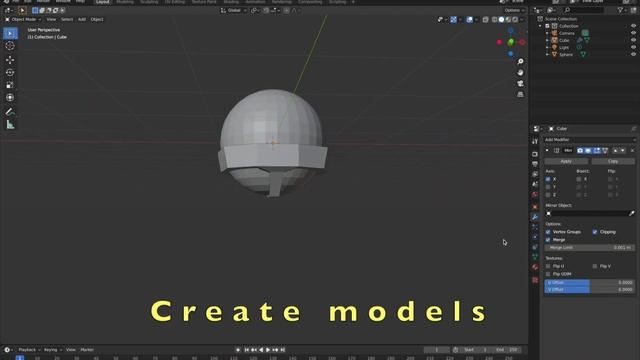
Task: Click the green Y axis gizmo ball
Action: 511,42
